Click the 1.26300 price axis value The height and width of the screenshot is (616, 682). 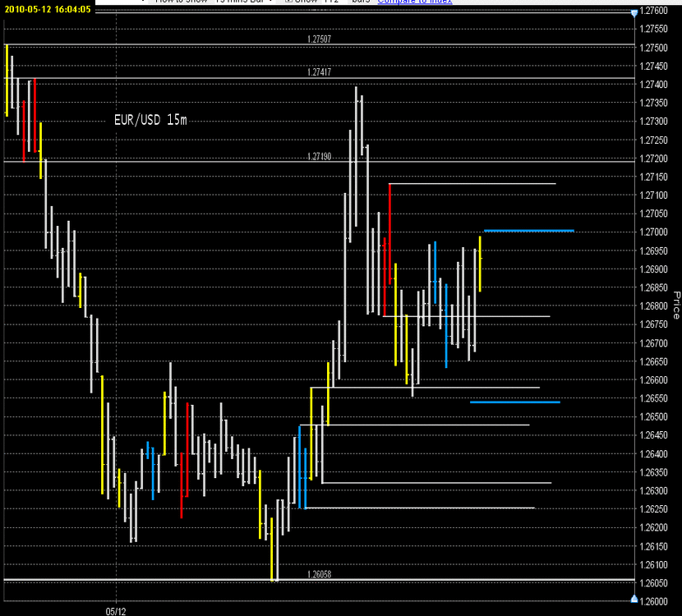[654, 490]
